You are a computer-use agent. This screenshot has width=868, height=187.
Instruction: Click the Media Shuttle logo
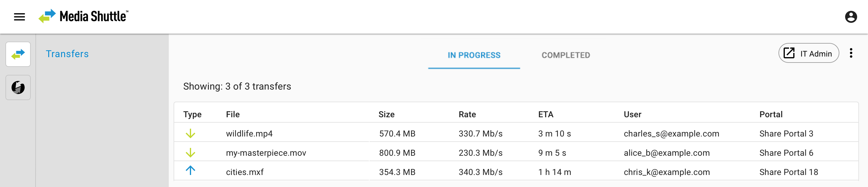click(83, 16)
